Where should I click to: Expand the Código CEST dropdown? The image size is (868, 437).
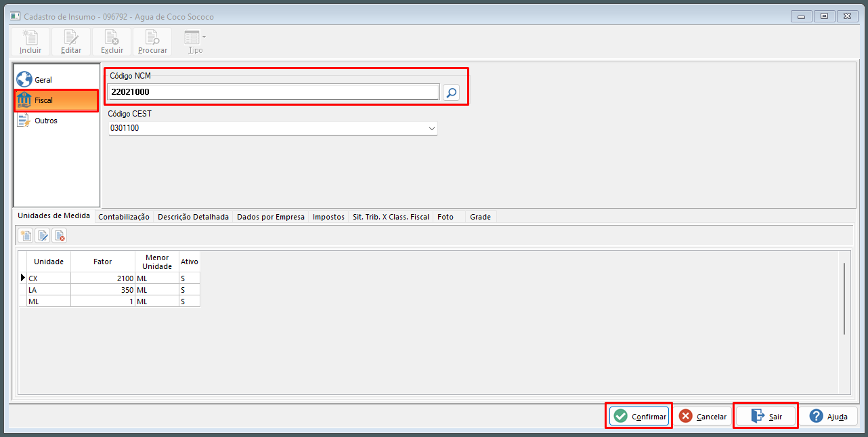point(431,128)
